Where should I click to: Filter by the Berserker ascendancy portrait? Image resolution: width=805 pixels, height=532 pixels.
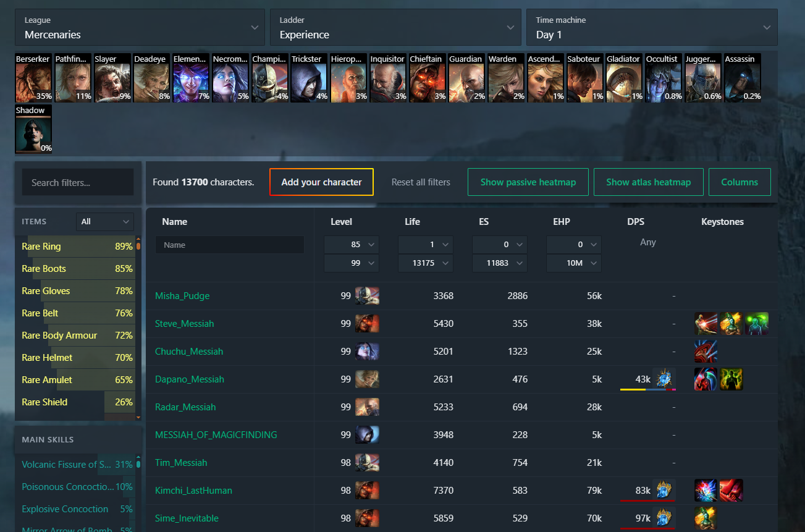point(34,78)
